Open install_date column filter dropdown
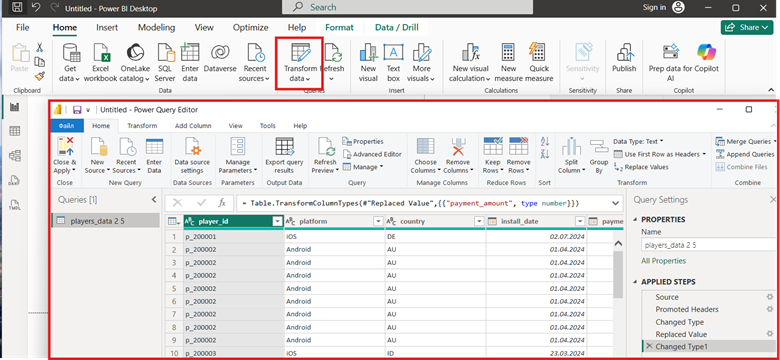This screenshot has width=780, height=360. pyautogui.click(x=580, y=222)
